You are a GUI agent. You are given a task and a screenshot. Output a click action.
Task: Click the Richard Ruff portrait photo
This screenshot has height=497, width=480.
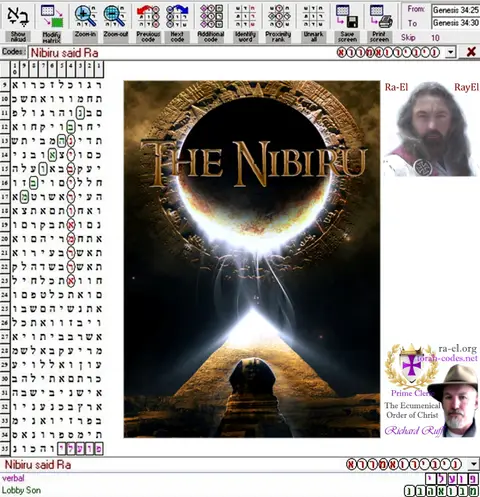(x=454, y=401)
